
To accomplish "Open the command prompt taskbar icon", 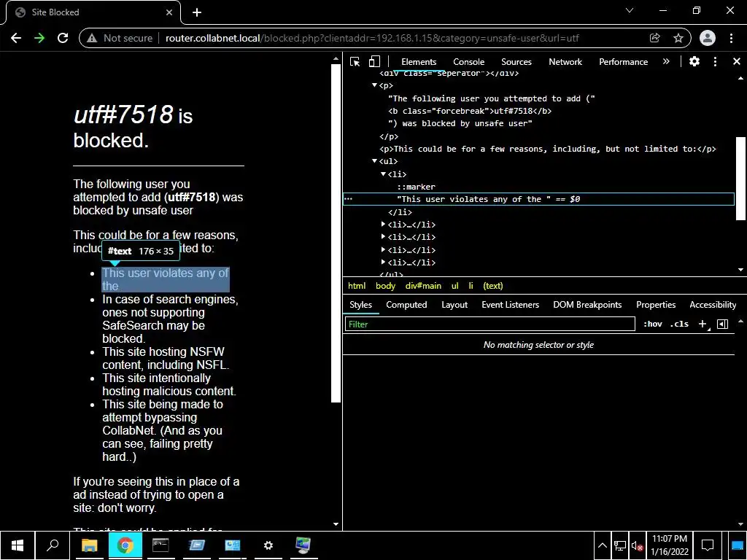I will pyautogui.click(x=160, y=545).
